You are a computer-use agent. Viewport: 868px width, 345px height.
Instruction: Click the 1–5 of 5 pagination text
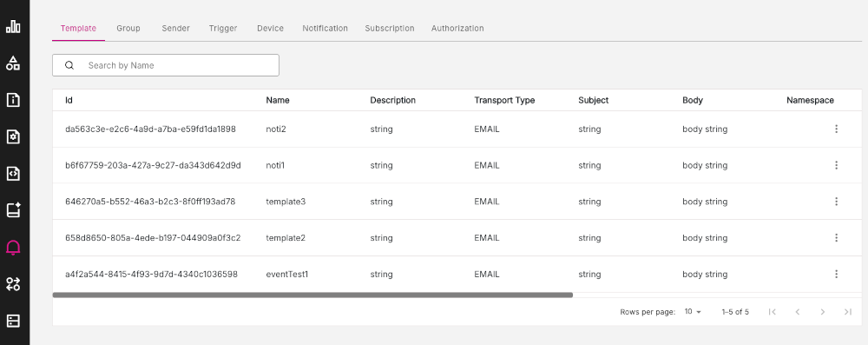pos(735,312)
